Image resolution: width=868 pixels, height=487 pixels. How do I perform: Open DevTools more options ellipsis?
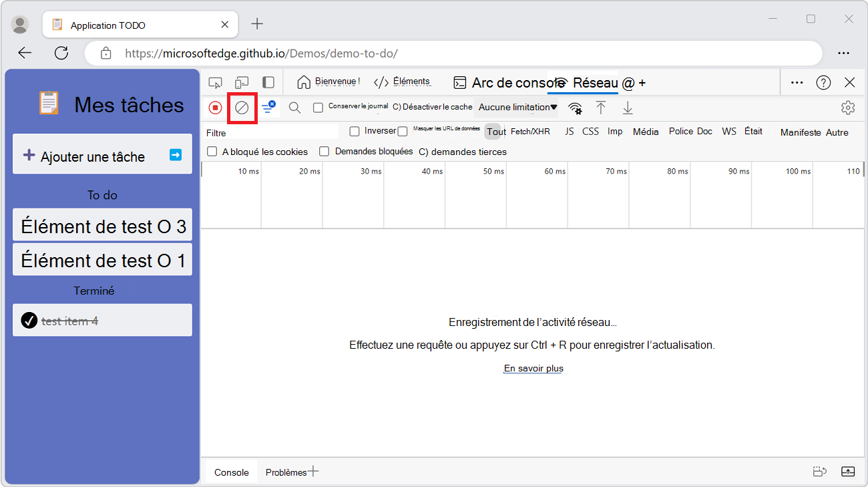pyautogui.click(x=797, y=82)
